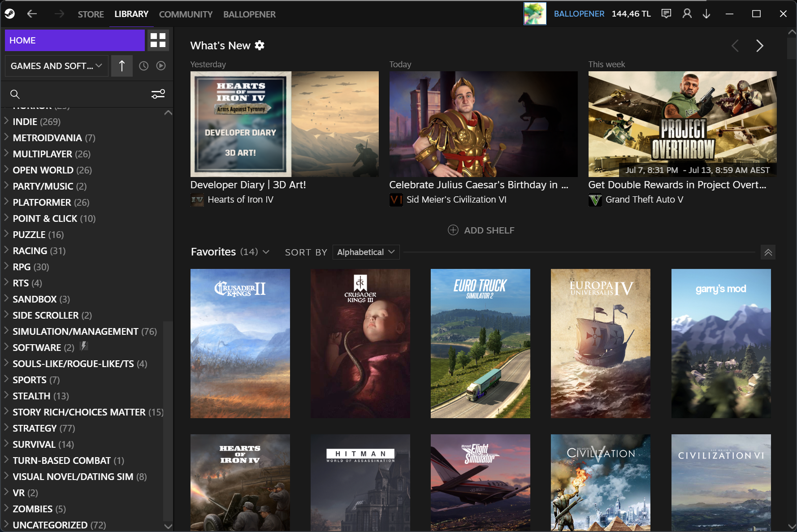The image size is (797, 532).
Task: Show next What's New items
Action: (x=759, y=46)
